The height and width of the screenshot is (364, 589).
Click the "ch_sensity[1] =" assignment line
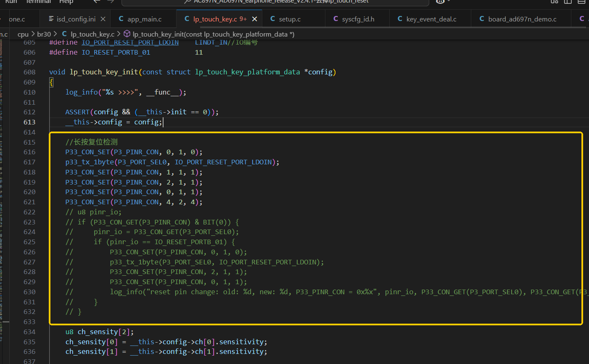(166, 351)
